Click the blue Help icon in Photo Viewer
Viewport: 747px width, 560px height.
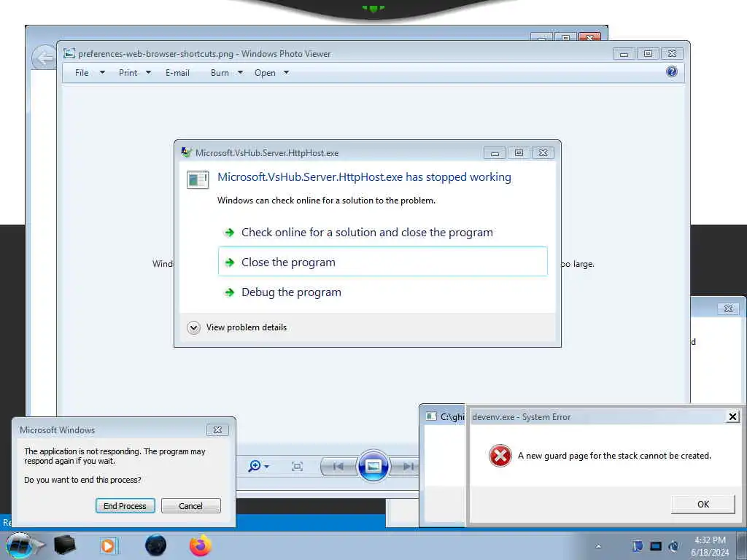(x=672, y=72)
